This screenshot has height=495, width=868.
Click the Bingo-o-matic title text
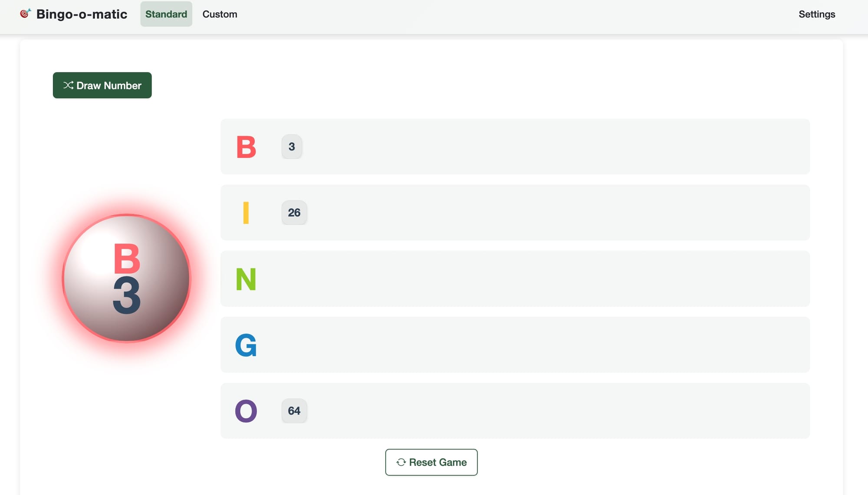point(82,14)
